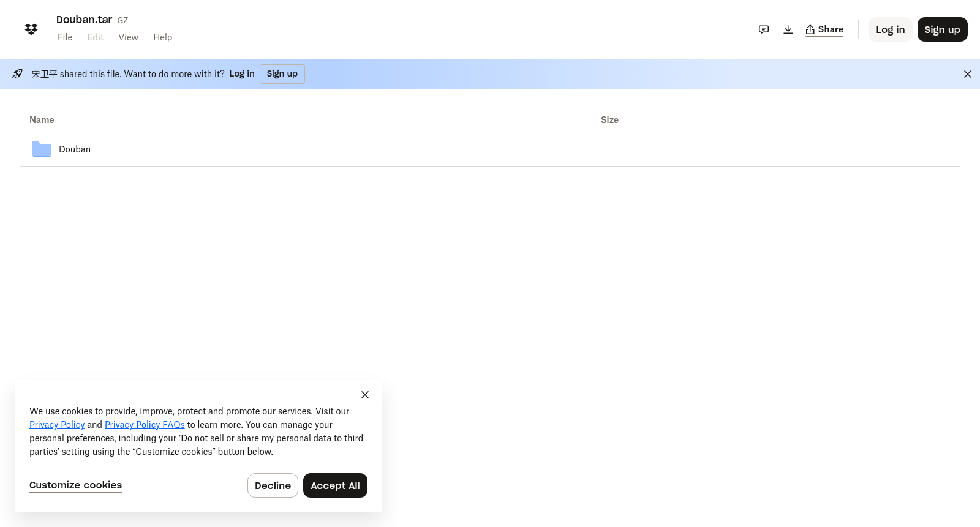Open the File menu
The width and height of the screenshot is (980, 527).
tap(65, 37)
